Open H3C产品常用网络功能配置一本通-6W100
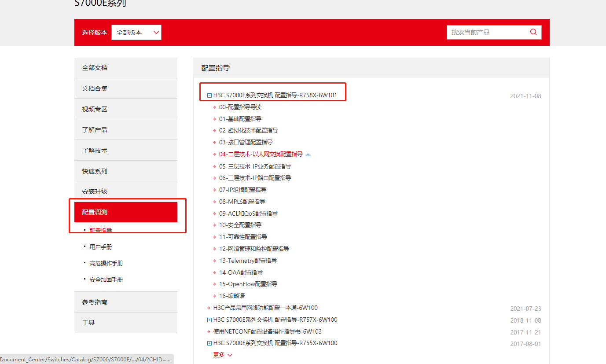The height and width of the screenshot is (364, 606). pyautogui.click(x=265, y=308)
